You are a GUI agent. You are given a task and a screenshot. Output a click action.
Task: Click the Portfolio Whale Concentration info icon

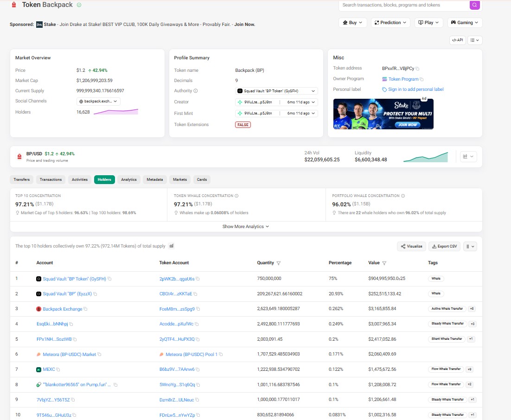tap(403, 196)
